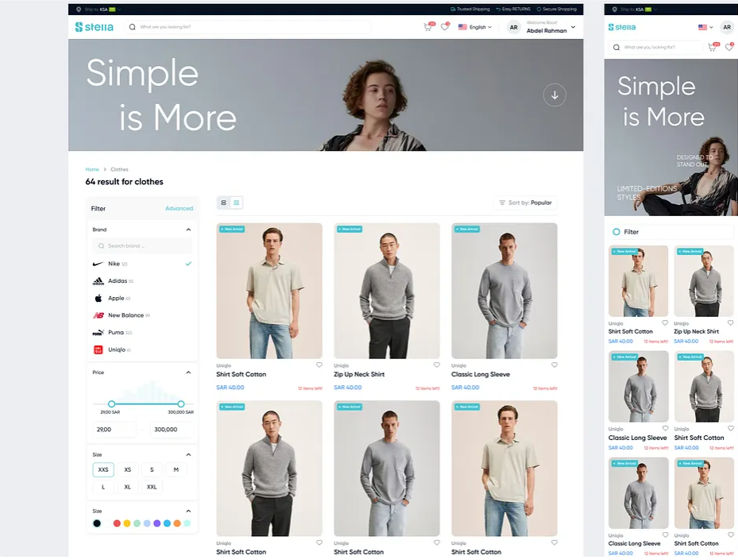Image resolution: width=738 pixels, height=560 pixels.
Task: Click the Stella logo in desktop header
Action: (94, 27)
